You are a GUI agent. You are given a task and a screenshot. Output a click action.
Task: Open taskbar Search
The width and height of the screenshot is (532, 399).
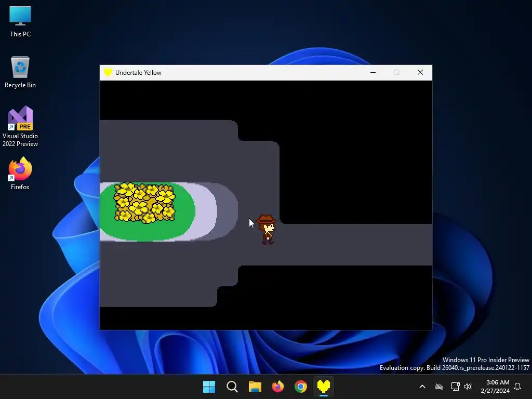[232, 387]
